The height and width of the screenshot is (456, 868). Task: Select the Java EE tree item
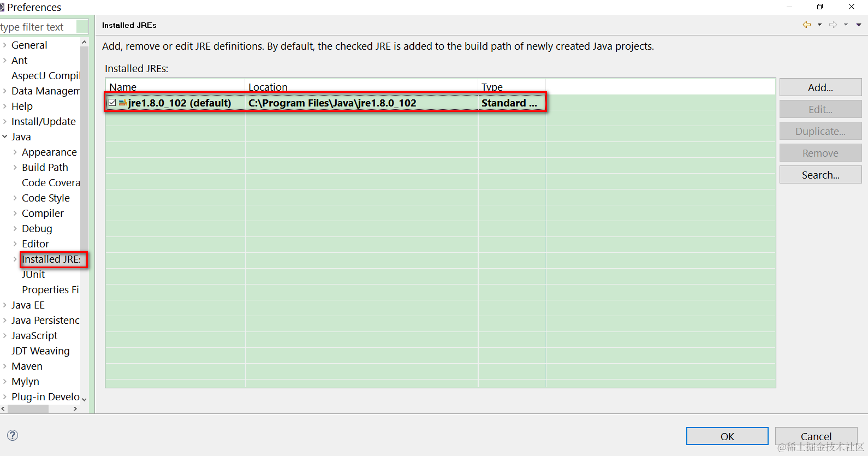coord(28,305)
